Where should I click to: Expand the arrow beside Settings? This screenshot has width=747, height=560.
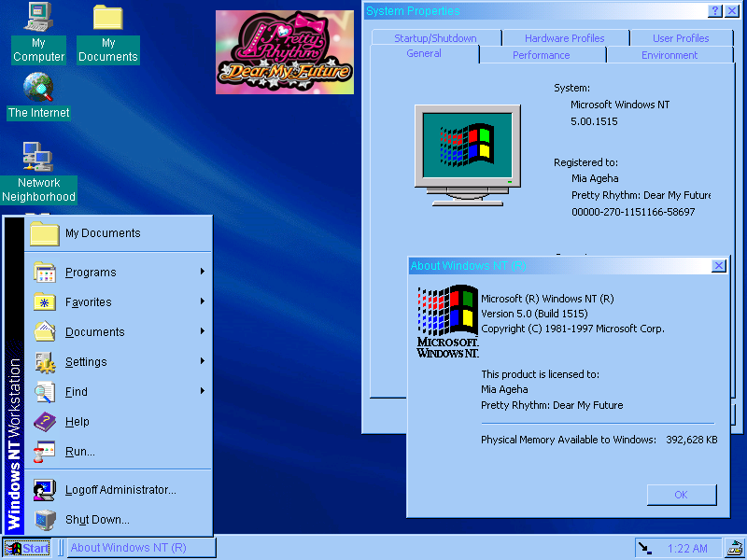203,361
